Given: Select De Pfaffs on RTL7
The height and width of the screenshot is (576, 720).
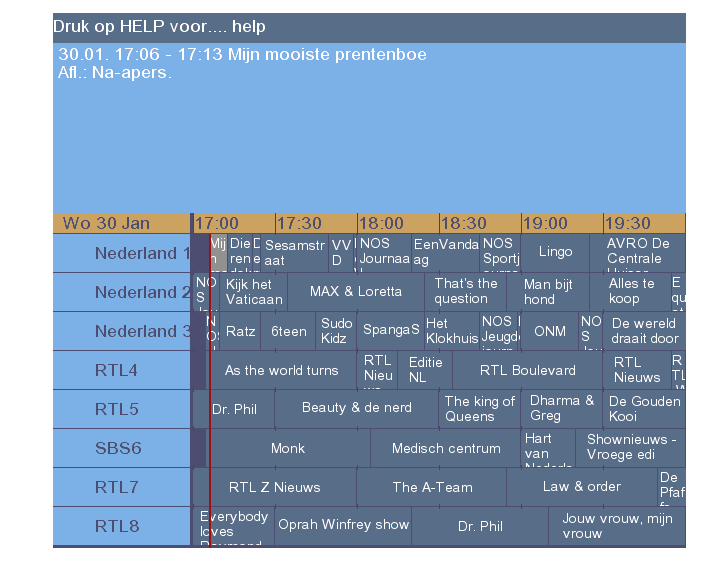Looking at the screenshot, I should click(672, 487).
